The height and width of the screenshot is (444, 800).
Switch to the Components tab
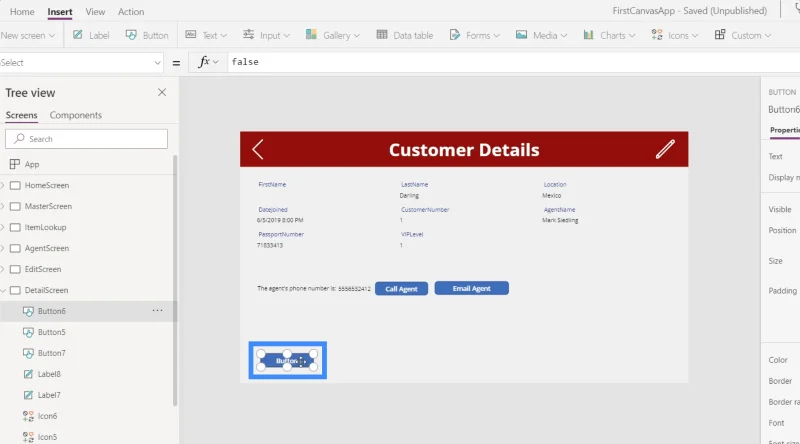76,115
